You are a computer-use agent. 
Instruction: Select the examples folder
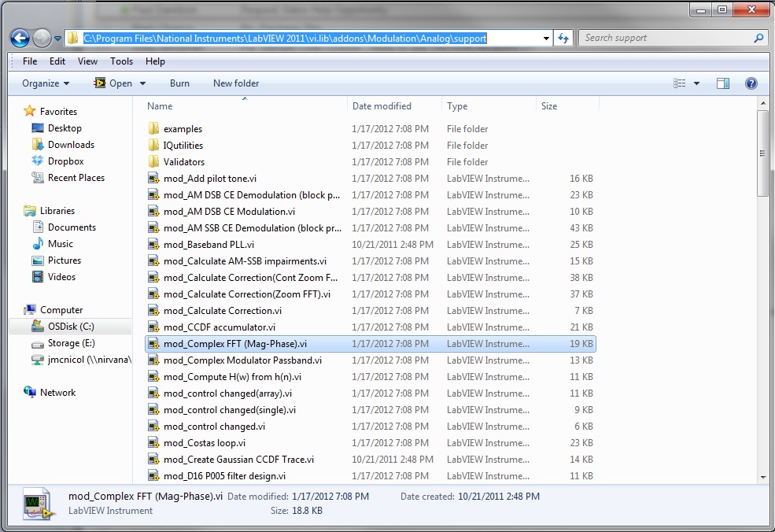pyautogui.click(x=183, y=128)
